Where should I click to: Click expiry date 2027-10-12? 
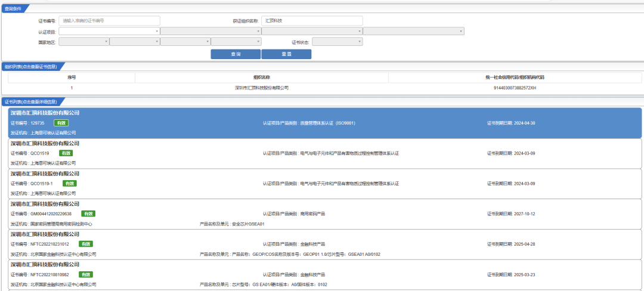[x=525, y=214]
